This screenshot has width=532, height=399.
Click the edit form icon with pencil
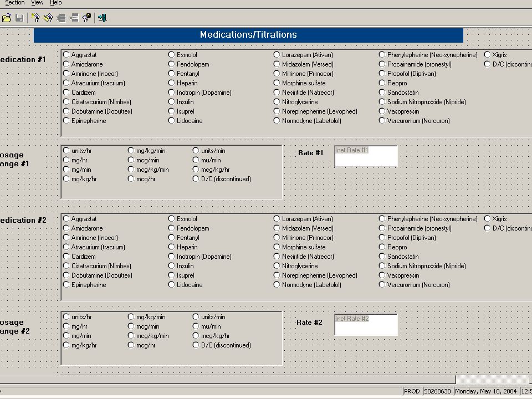[48, 18]
